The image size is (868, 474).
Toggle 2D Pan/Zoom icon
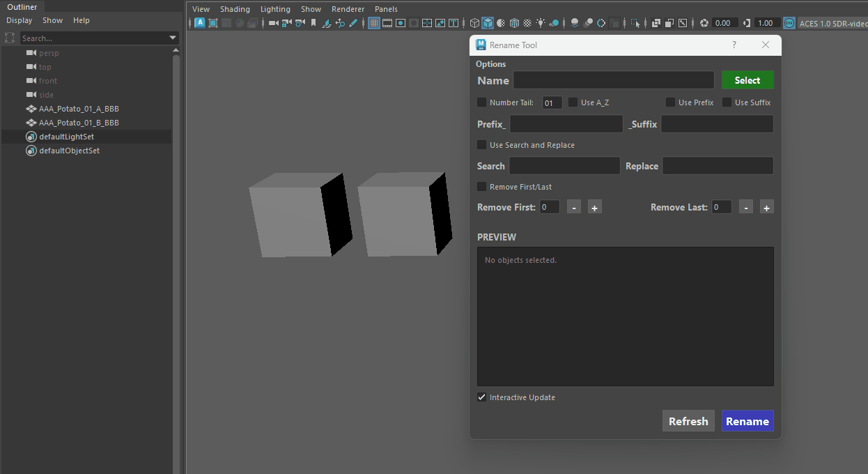[340, 23]
